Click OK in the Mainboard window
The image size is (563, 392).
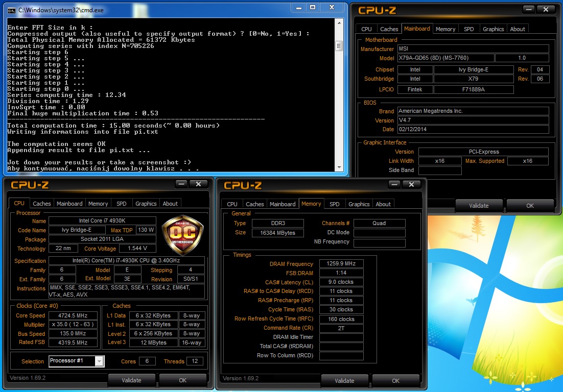coord(530,206)
